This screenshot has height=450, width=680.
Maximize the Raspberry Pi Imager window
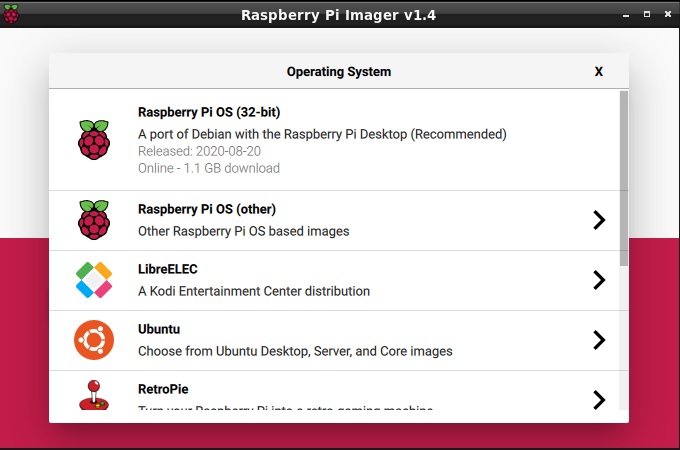[x=647, y=14]
